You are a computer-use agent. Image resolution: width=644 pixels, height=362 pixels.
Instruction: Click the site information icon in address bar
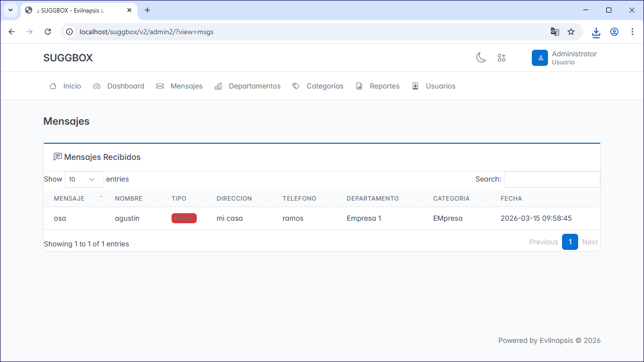[70, 32]
